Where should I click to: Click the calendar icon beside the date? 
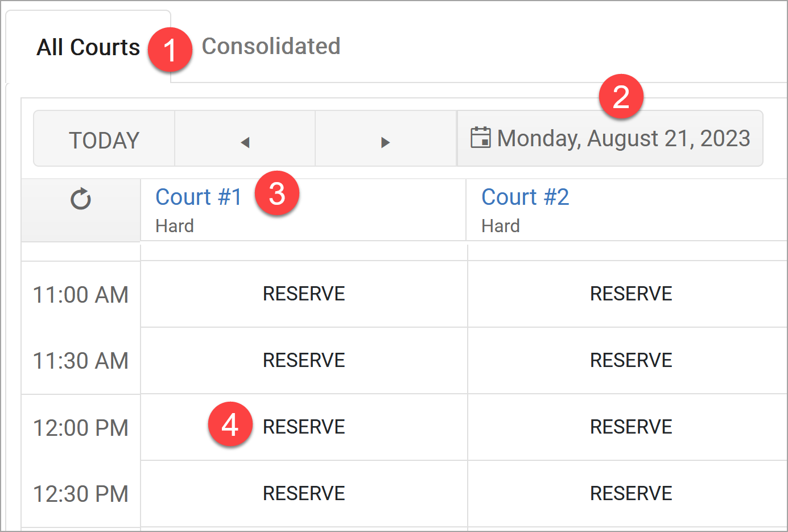pyautogui.click(x=480, y=138)
